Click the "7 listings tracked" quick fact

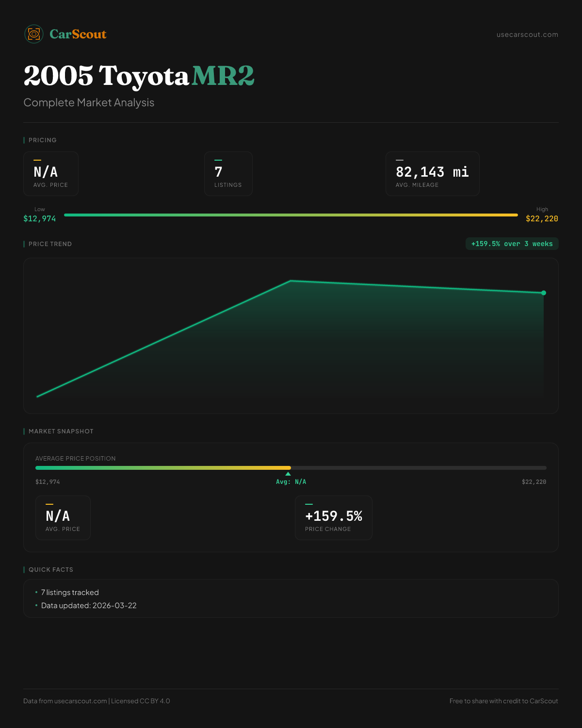tap(70, 592)
